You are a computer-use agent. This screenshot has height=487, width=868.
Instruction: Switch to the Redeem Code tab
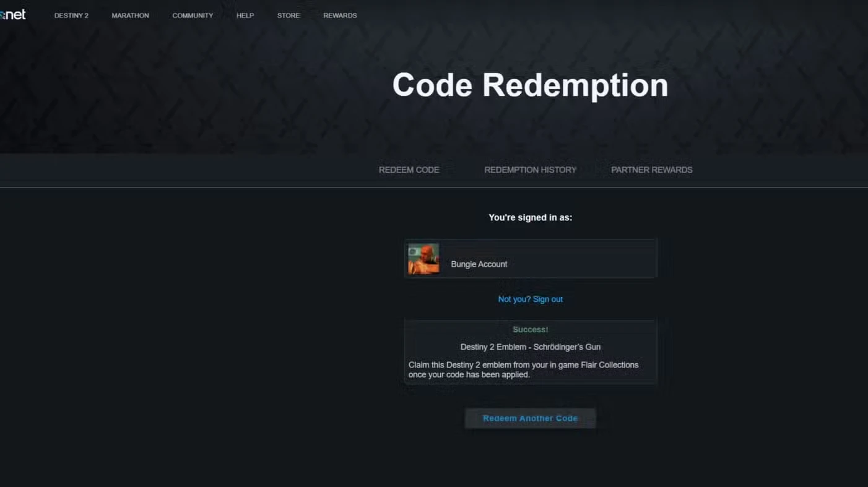coord(409,170)
